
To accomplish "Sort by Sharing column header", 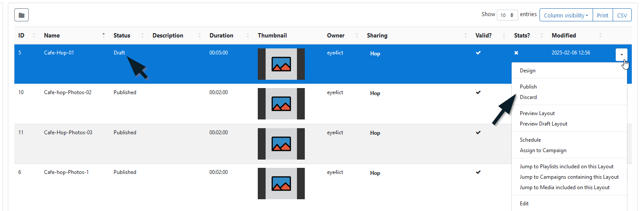I will click(417, 35).
